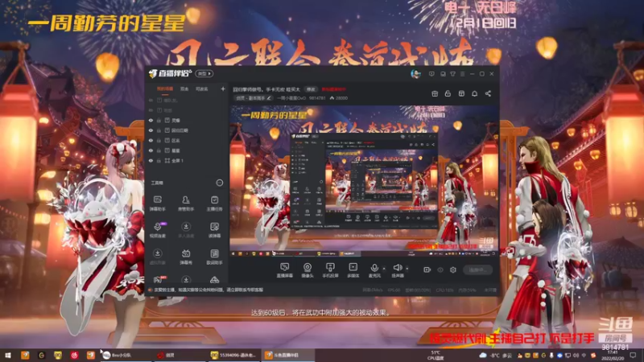
Task: Click the stream title text above preview
Action: 267,89
